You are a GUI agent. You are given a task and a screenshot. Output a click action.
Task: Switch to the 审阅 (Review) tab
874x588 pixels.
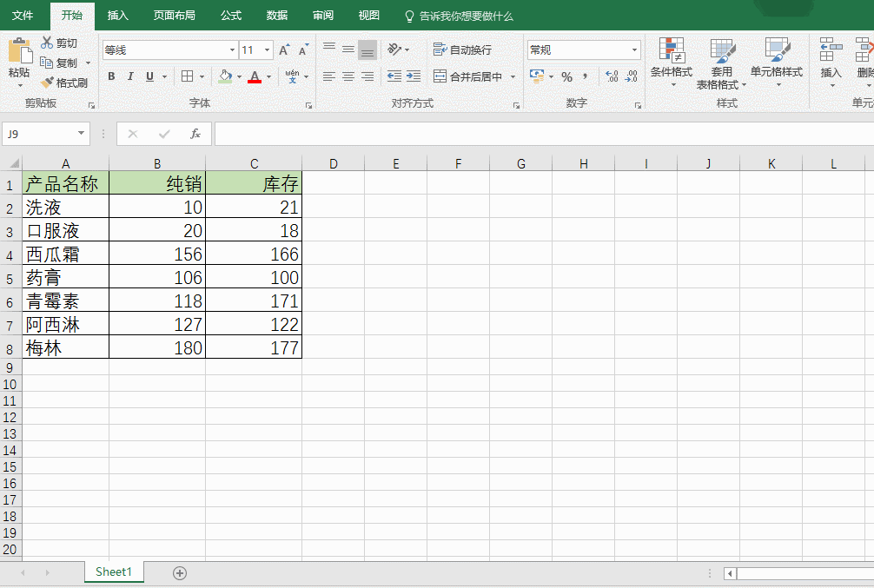322,16
